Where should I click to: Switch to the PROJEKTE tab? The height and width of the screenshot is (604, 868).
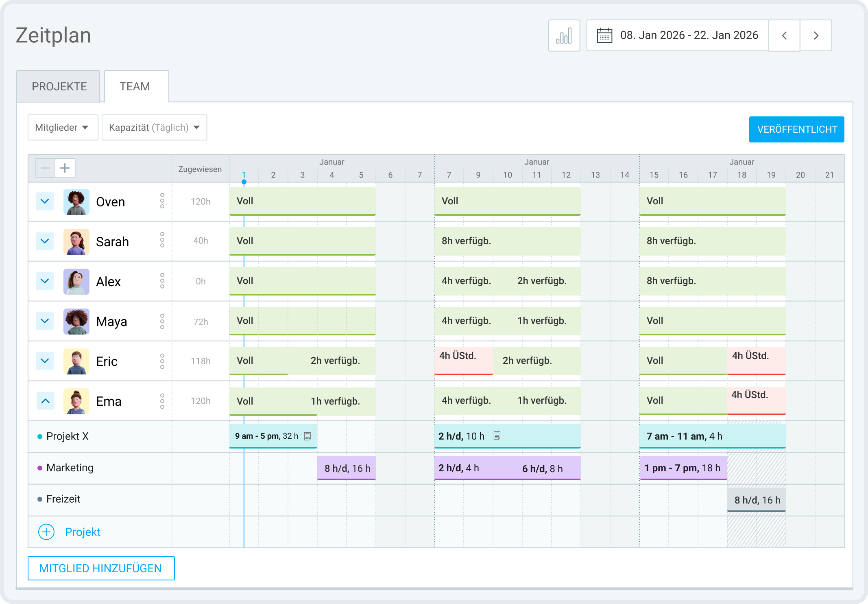(x=59, y=86)
